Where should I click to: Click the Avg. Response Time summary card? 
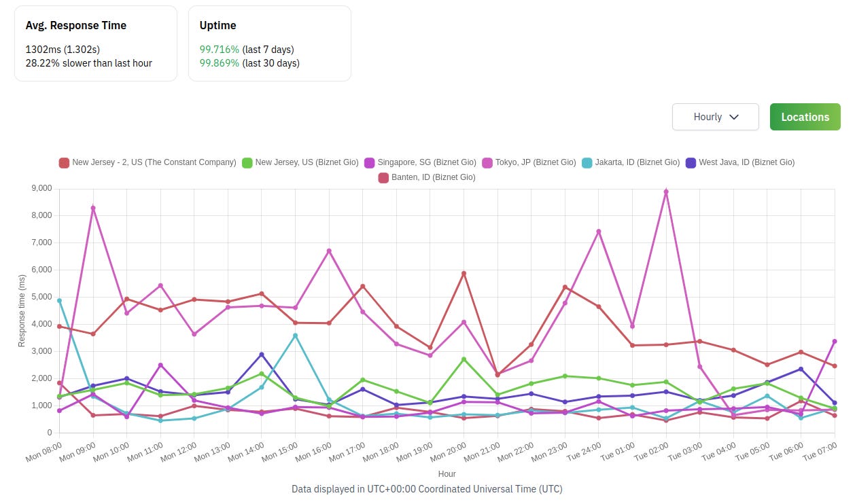pyautogui.click(x=95, y=42)
